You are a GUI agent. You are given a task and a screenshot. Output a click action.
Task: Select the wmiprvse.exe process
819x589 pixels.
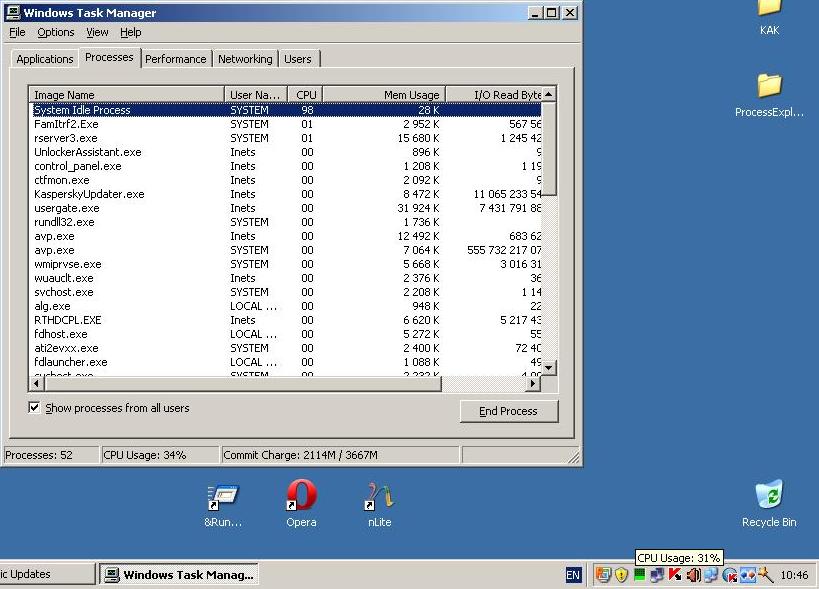(x=285, y=264)
